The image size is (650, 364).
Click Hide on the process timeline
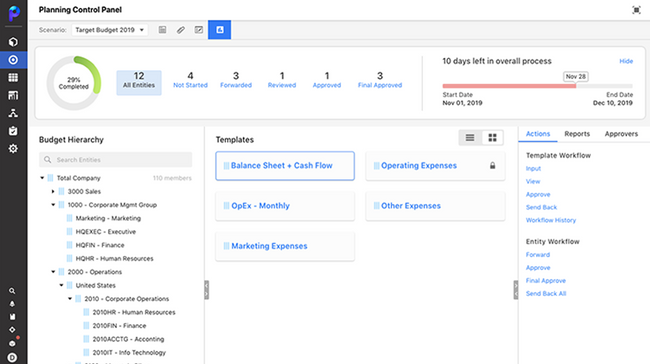click(626, 61)
